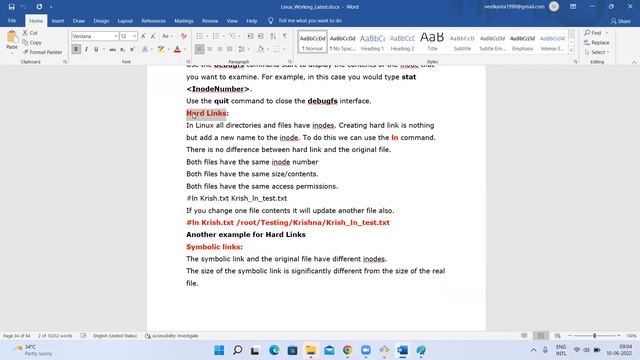Viewport: 640px width, 360px height.
Task: Toggle subscript formatting
Action: pyautogui.click(x=122, y=49)
